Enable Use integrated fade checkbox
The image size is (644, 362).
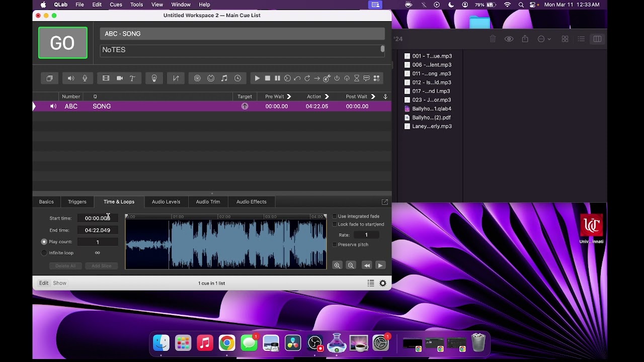[x=335, y=216]
